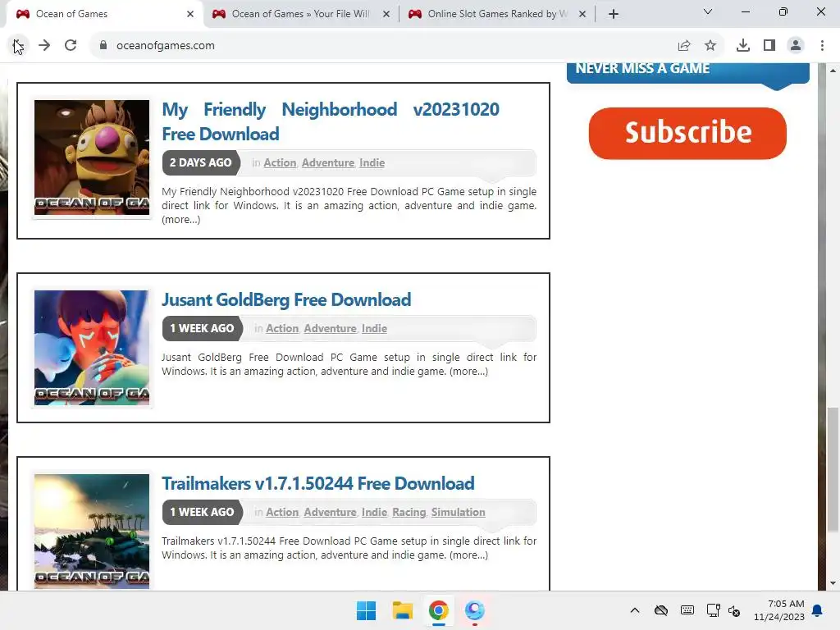Open the Windows Start menu
Image resolution: width=840 pixels, height=630 pixels.
367,610
